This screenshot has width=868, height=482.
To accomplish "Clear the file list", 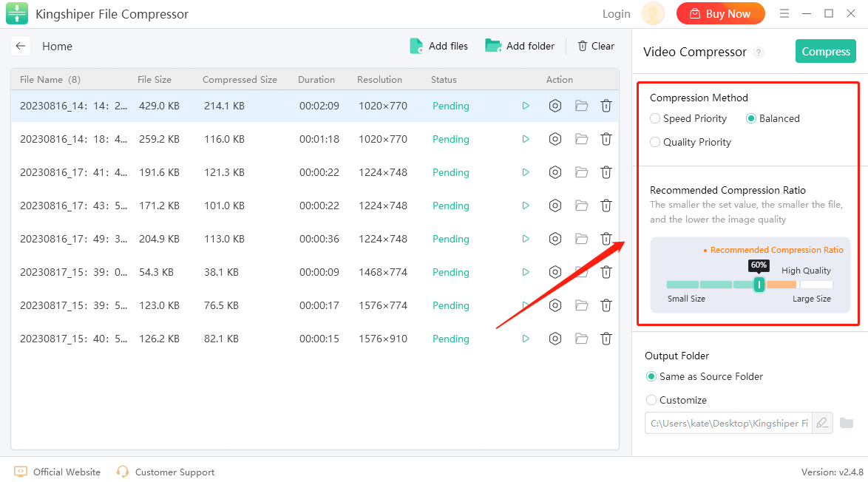I will (596, 46).
